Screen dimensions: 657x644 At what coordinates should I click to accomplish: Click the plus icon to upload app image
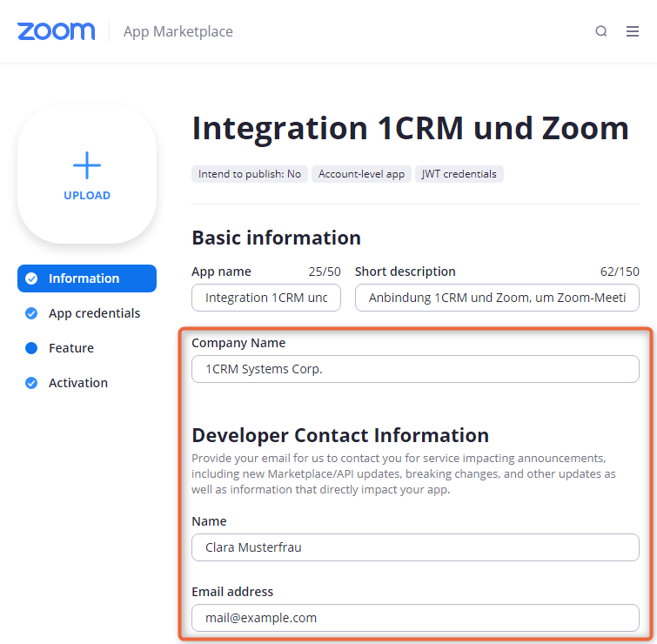[x=87, y=165]
